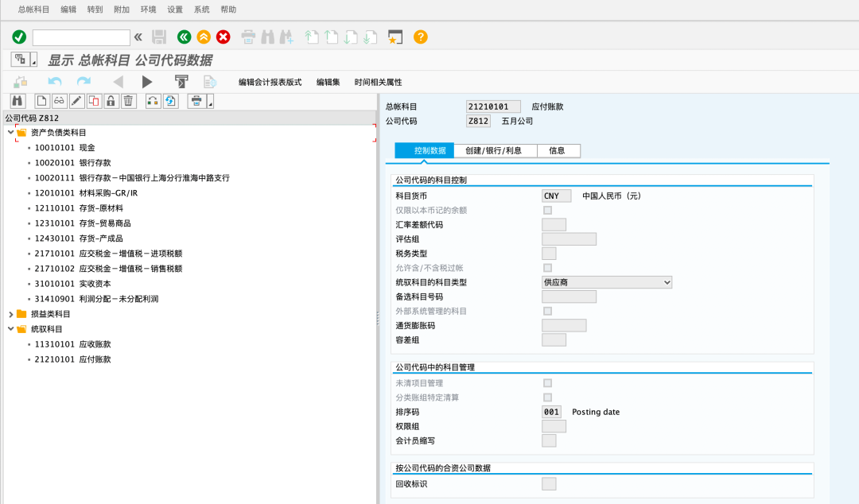Enable the 未清项目管理 checkbox
This screenshot has width=859, height=504.
click(x=547, y=382)
